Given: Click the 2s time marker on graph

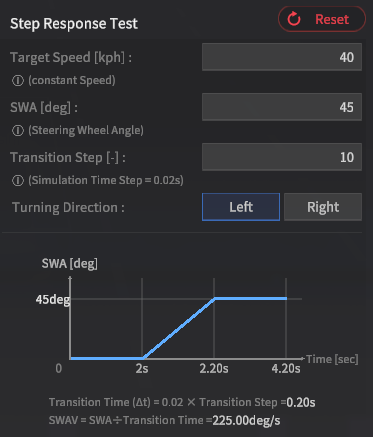Looking at the screenshot, I should 142,369.
